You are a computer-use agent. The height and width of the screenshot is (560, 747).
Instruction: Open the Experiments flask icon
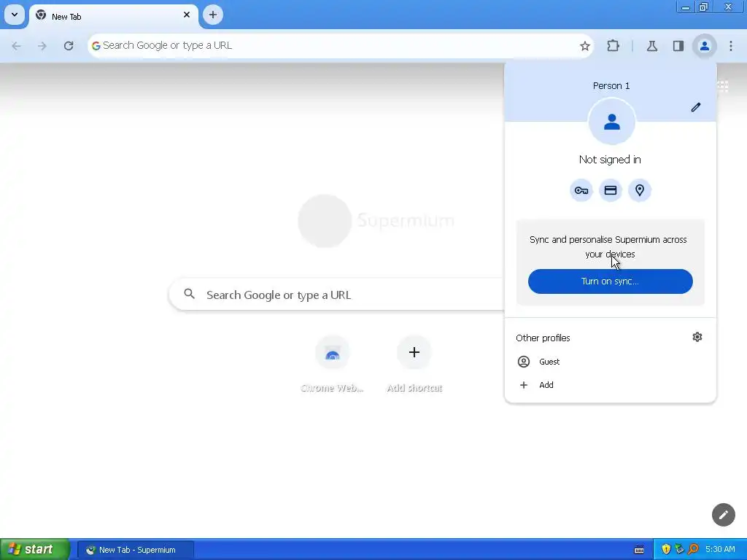pos(652,46)
